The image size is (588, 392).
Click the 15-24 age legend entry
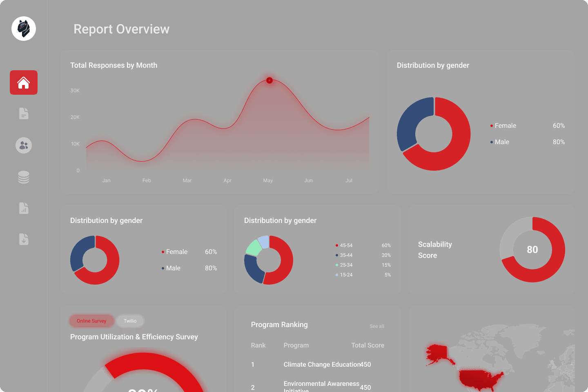click(x=363, y=275)
